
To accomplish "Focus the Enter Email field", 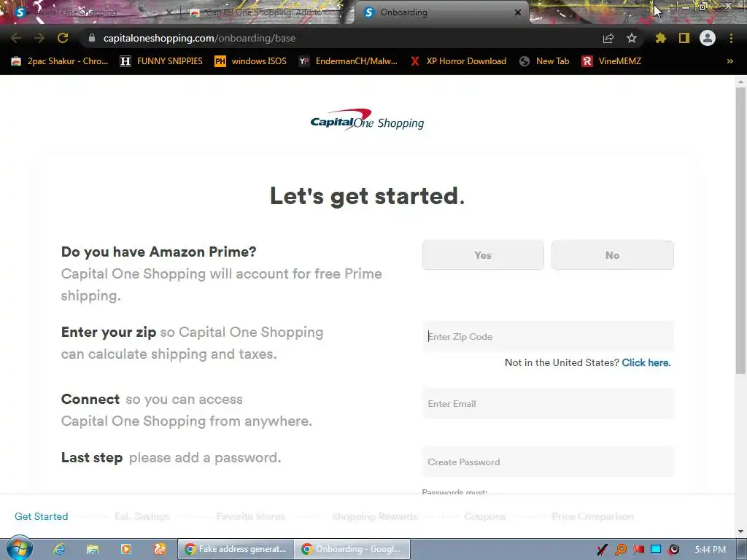I will [x=548, y=404].
